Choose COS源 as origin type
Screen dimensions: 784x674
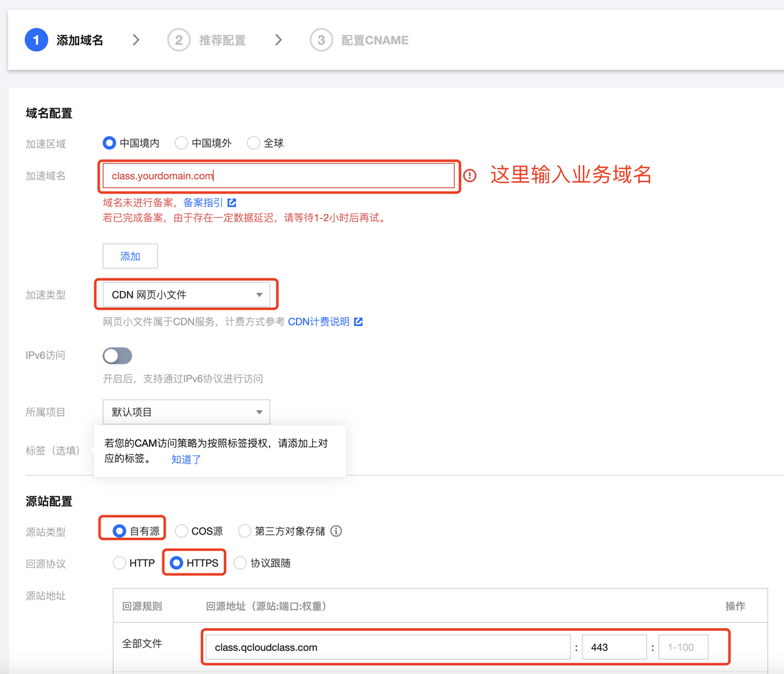(x=182, y=531)
